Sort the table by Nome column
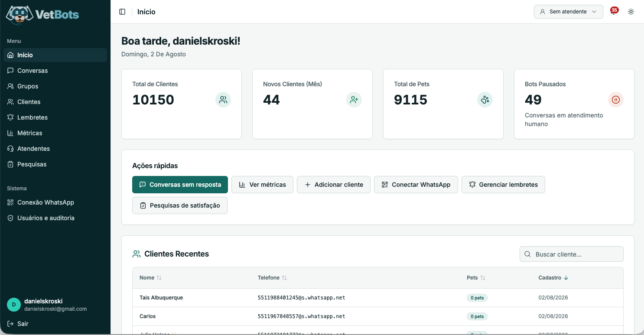The width and height of the screenshot is (644, 335). 150,278
